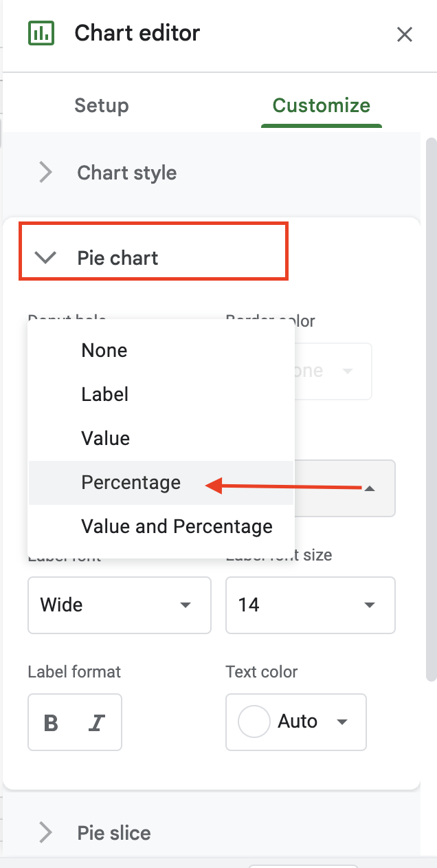Switch to the Setup tab

click(102, 106)
